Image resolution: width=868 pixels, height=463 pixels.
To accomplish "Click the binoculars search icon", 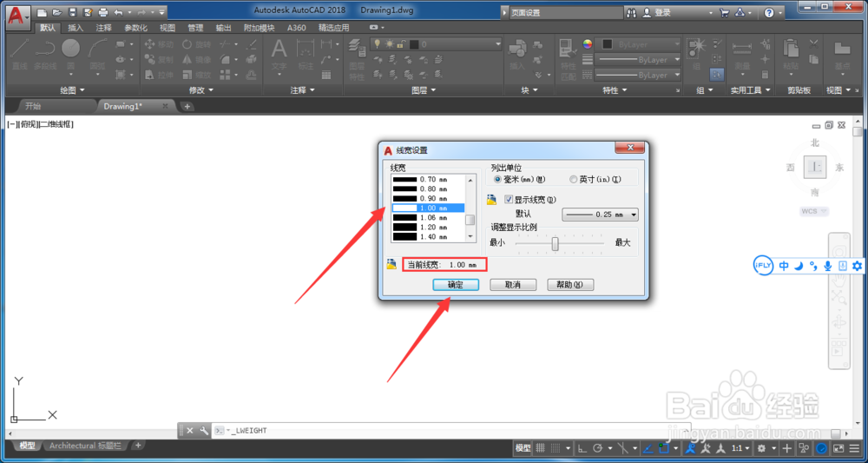I will (x=632, y=13).
